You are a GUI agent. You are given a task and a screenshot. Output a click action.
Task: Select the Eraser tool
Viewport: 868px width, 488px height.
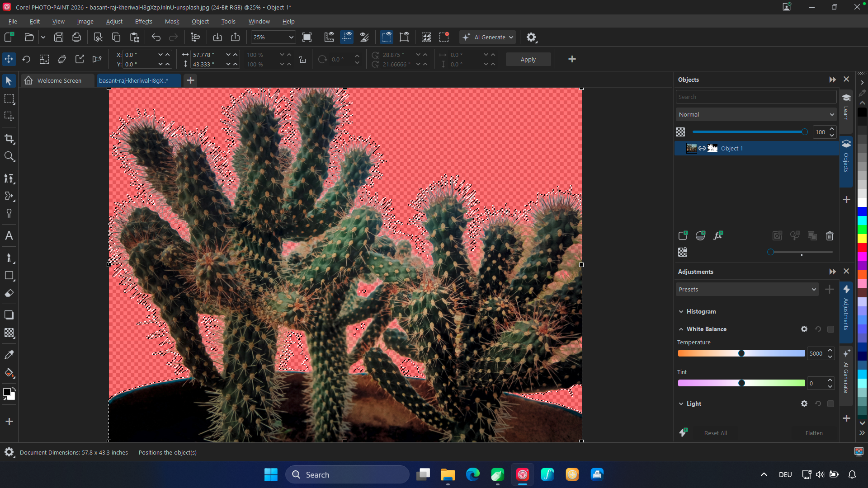[9, 293]
